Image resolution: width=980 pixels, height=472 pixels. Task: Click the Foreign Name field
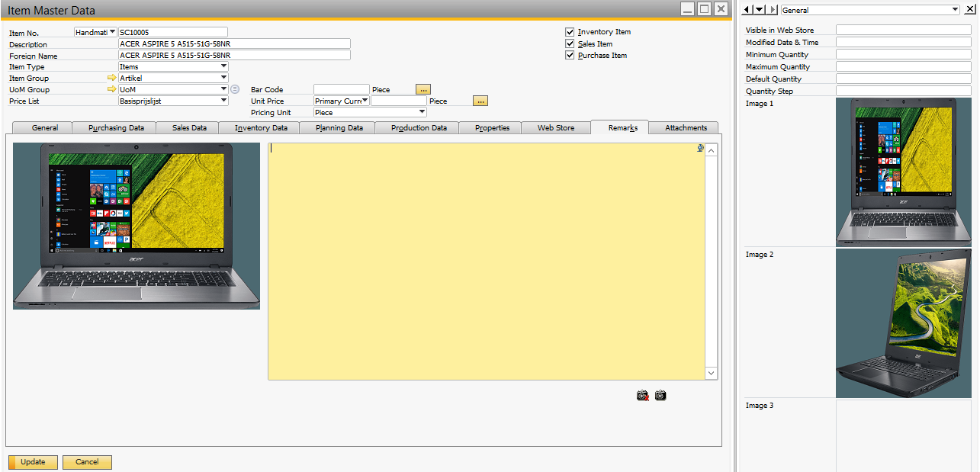click(x=234, y=55)
